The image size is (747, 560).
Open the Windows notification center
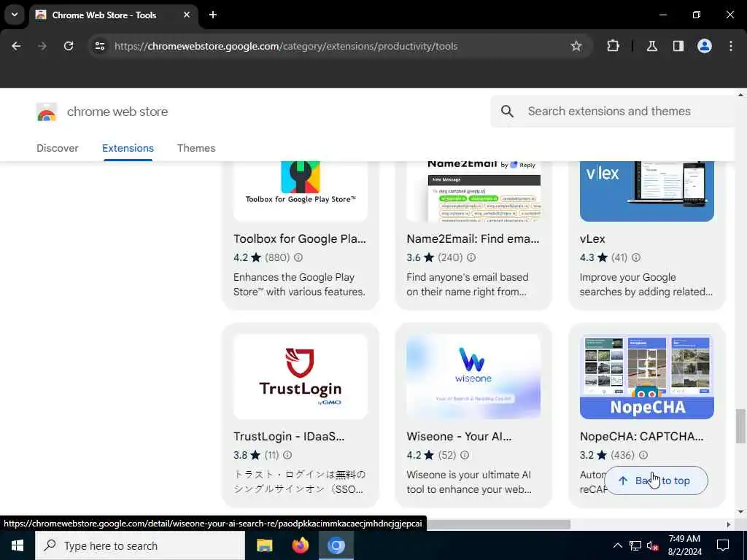[723, 545]
